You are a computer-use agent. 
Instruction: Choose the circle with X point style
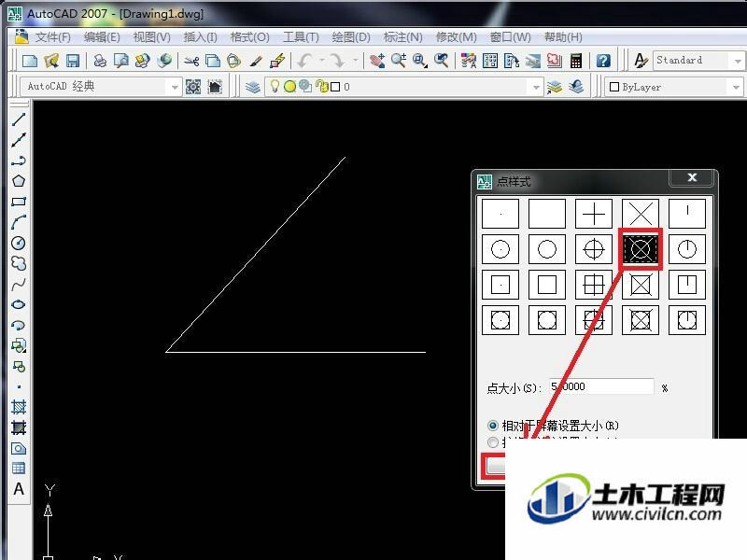641,249
